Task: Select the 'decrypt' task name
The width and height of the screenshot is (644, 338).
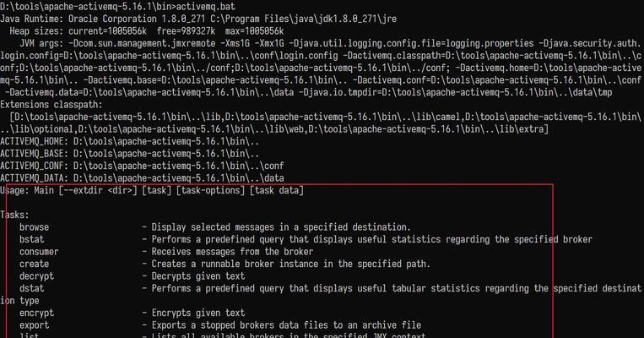Action: pos(36,276)
